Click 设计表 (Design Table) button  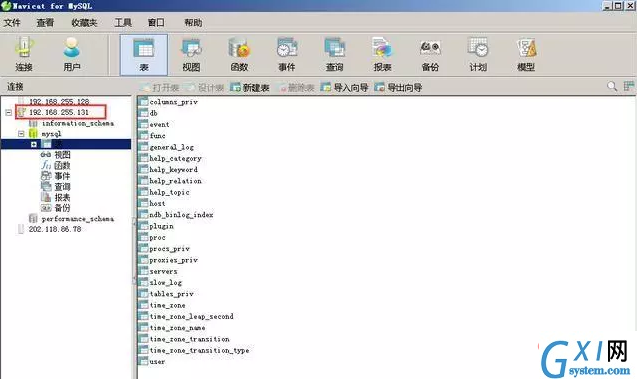(205, 87)
